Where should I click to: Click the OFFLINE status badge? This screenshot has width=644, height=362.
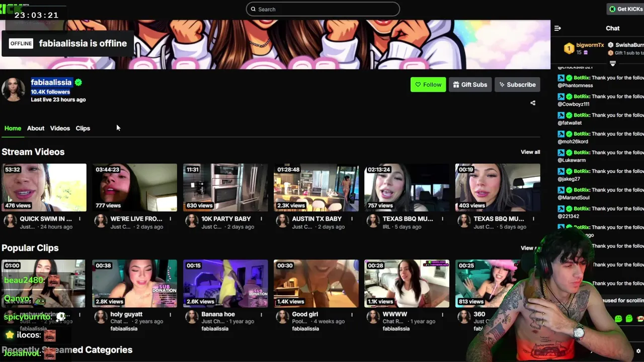click(x=21, y=43)
